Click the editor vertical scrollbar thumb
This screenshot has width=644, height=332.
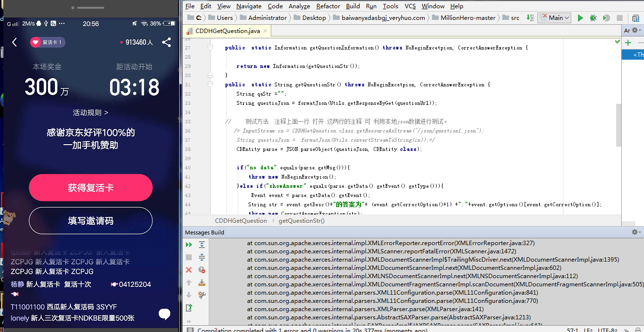pos(618,125)
